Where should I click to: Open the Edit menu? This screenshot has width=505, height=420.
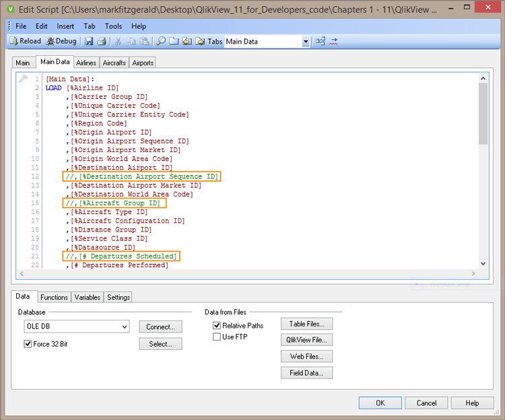(42, 26)
